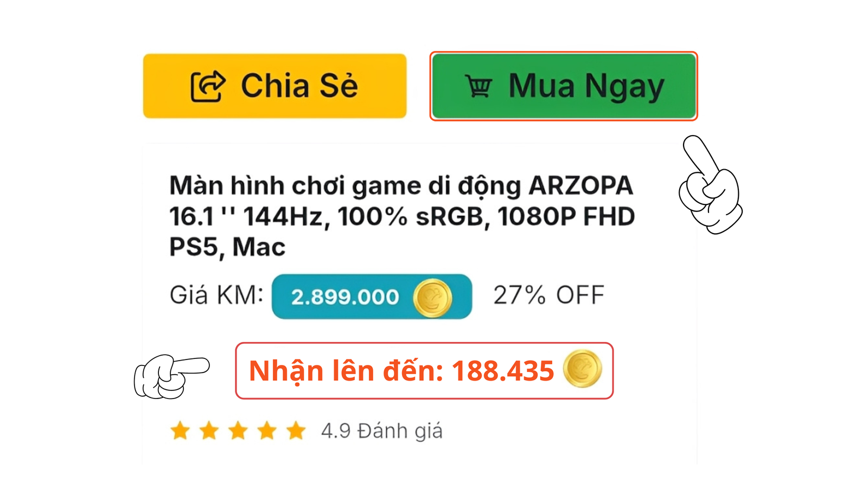Image resolution: width=868 pixels, height=488 pixels.
Task: Select the shopping cart icon in Mua Ngay
Action: click(x=479, y=86)
